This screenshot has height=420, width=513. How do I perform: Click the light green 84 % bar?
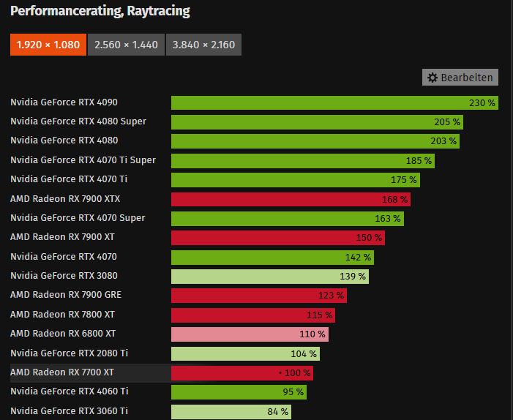(x=231, y=412)
